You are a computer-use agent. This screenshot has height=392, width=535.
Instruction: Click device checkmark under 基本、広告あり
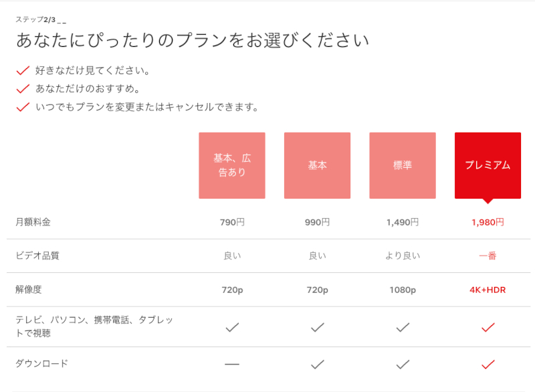pyautogui.click(x=232, y=327)
